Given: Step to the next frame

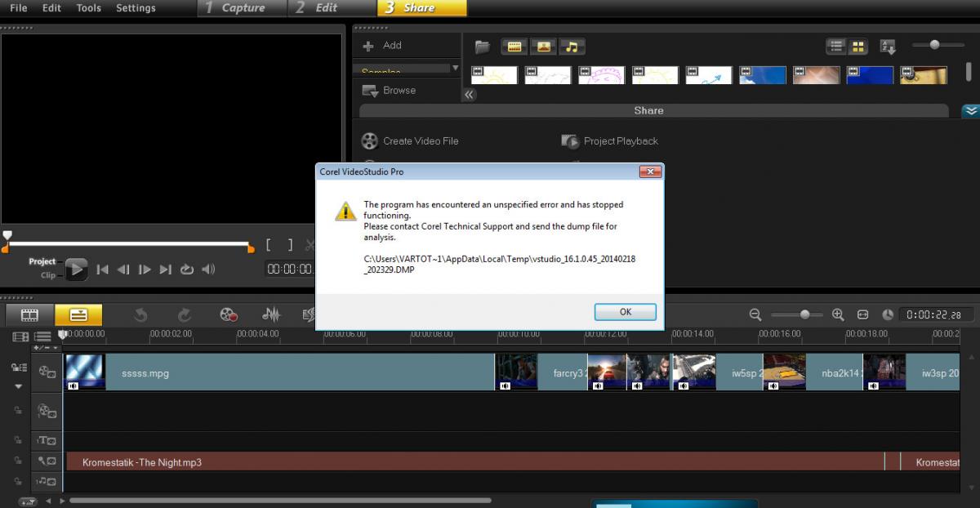Looking at the screenshot, I should pyautogui.click(x=145, y=270).
